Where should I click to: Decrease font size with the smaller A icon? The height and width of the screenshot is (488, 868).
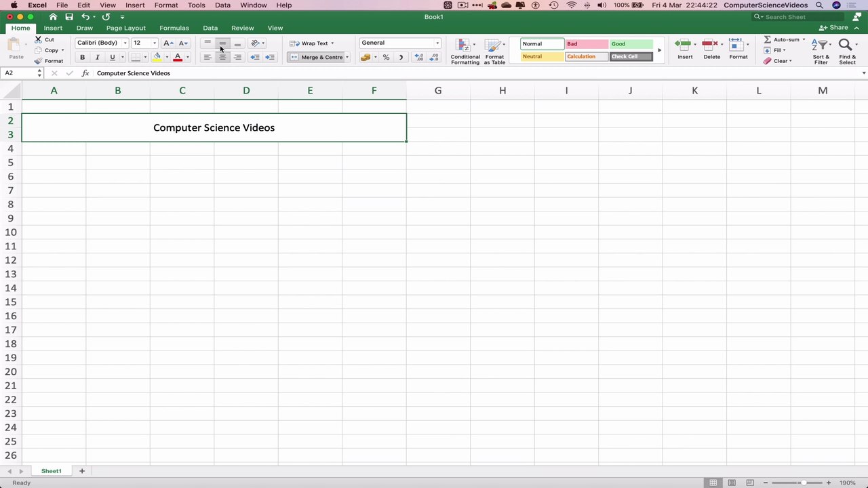[183, 43]
